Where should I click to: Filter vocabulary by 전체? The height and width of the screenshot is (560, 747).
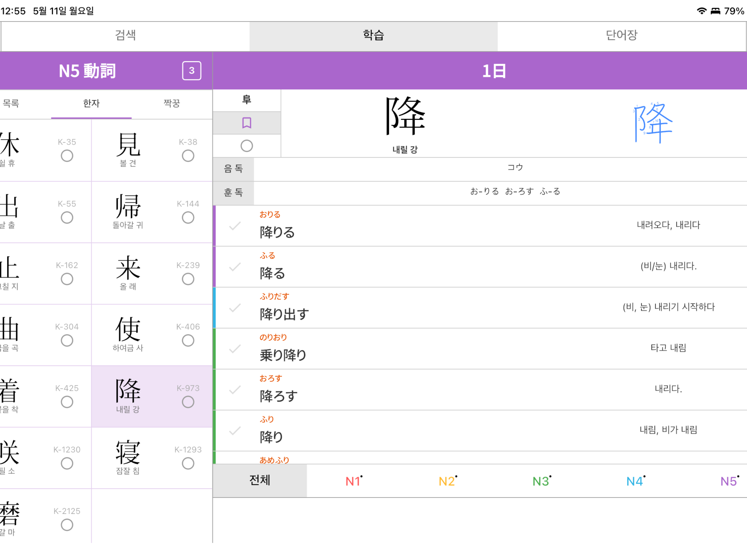tap(260, 480)
